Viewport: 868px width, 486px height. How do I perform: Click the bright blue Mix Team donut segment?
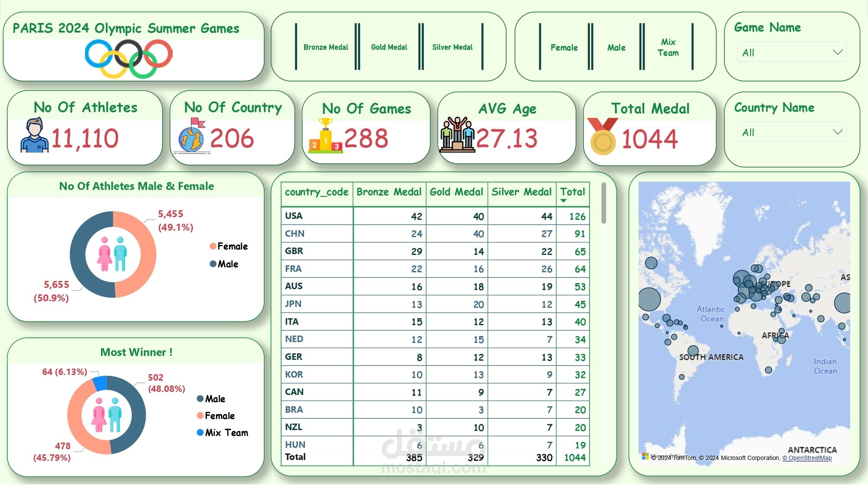(x=100, y=383)
